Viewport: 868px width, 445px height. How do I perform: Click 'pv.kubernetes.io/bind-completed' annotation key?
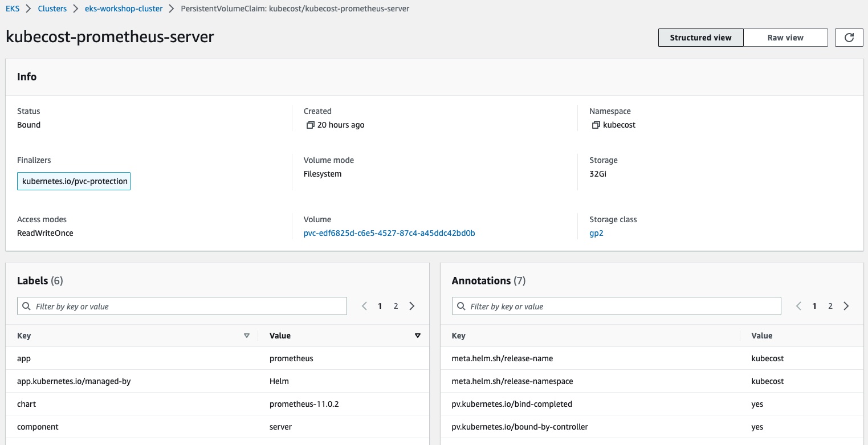click(x=512, y=404)
